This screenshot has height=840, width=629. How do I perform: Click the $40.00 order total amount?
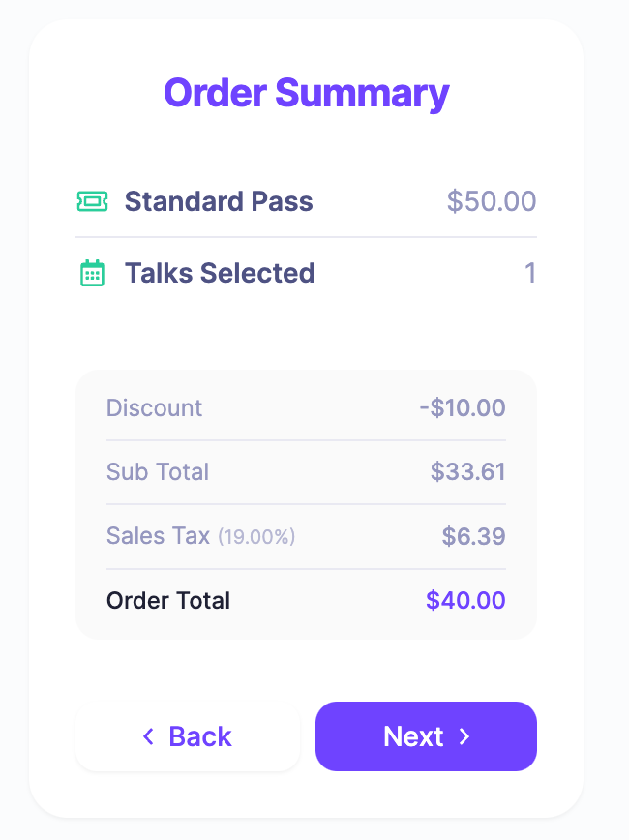click(465, 600)
